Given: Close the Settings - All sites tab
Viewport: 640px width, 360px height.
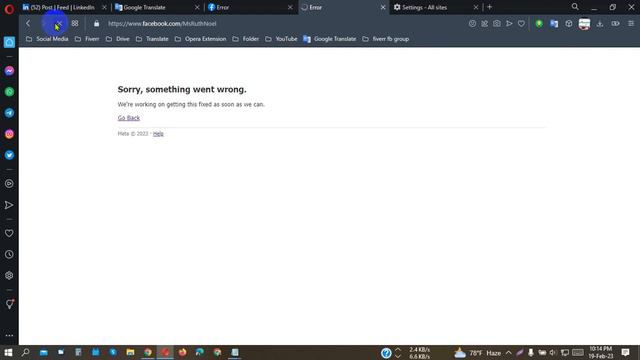Looking at the screenshot, I should [x=476, y=7].
